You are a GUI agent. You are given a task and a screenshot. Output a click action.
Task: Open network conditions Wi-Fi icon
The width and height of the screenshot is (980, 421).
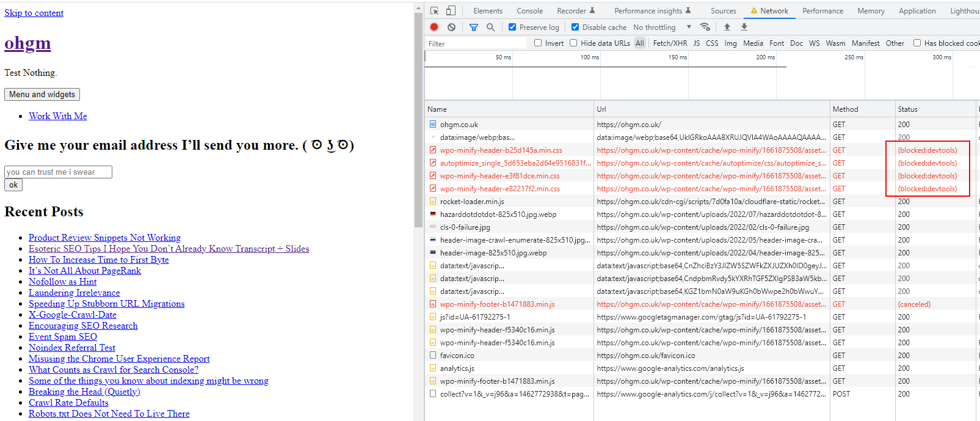(705, 27)
